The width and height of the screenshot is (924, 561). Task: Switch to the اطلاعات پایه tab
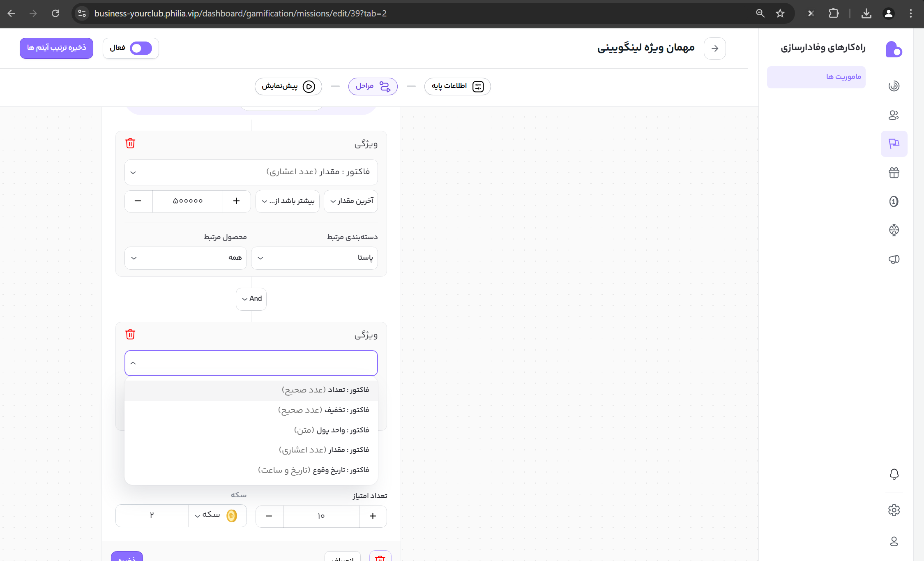(x=457, y=86)
